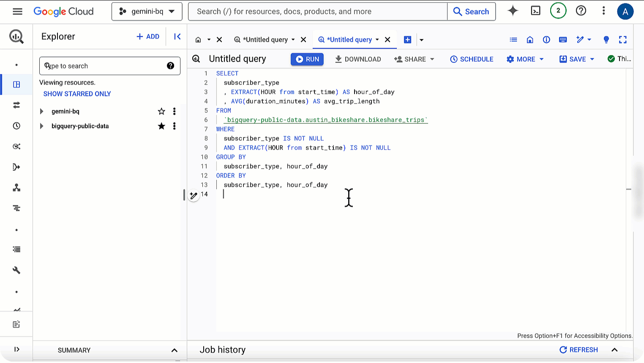644x363 pixels.
Task: Star the gemini-bq project
Action: (161, 112)
